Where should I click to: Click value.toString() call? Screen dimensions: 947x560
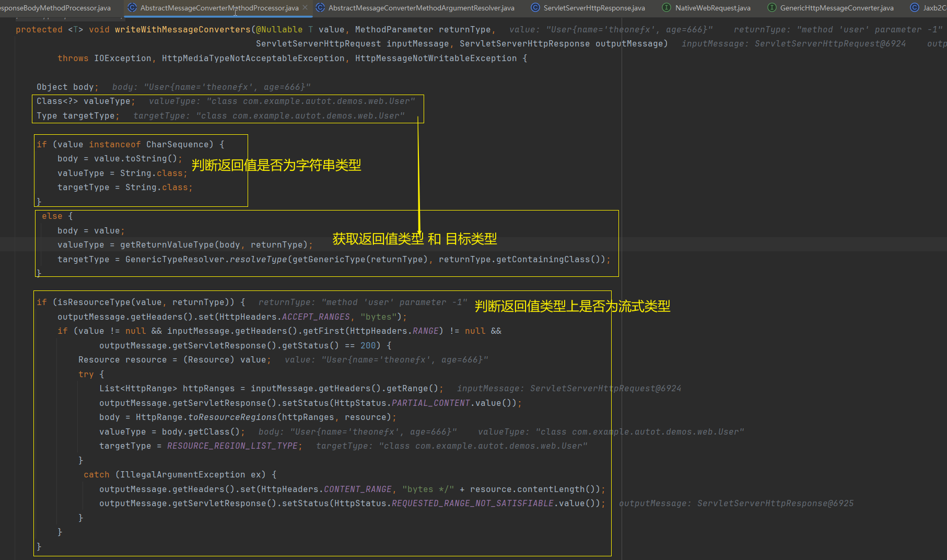tap(136, 159)
